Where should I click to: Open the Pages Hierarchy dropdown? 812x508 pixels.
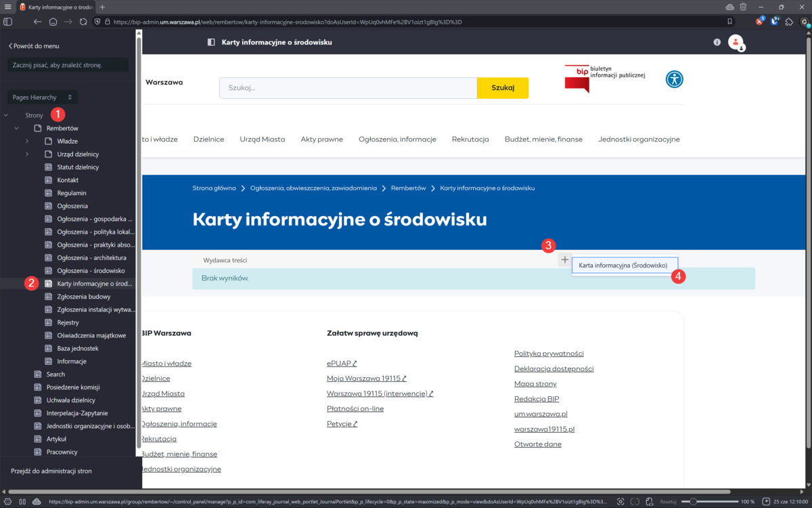[42, 98]
